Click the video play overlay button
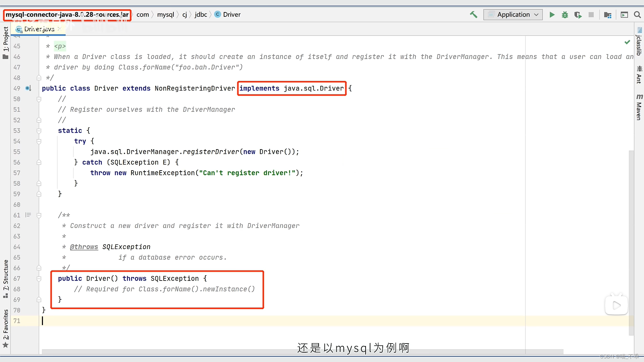This screenshot has height=362, width=644. [616, 305]
